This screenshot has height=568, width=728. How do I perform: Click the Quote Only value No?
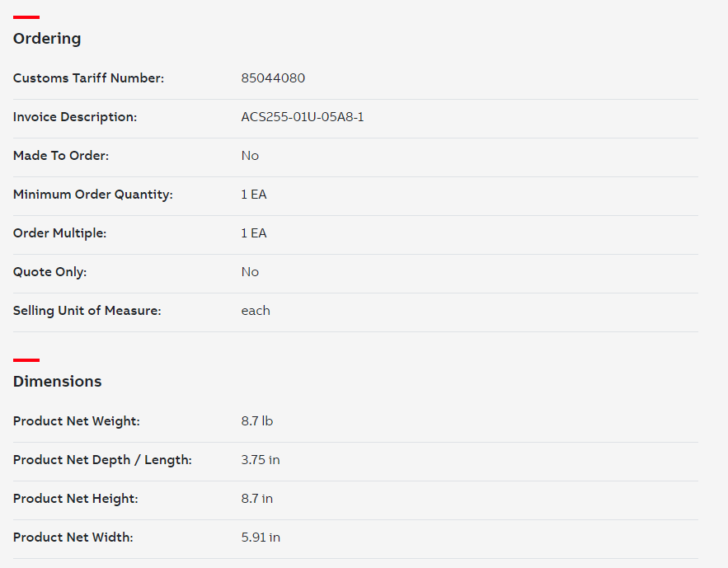pos(250,272)
